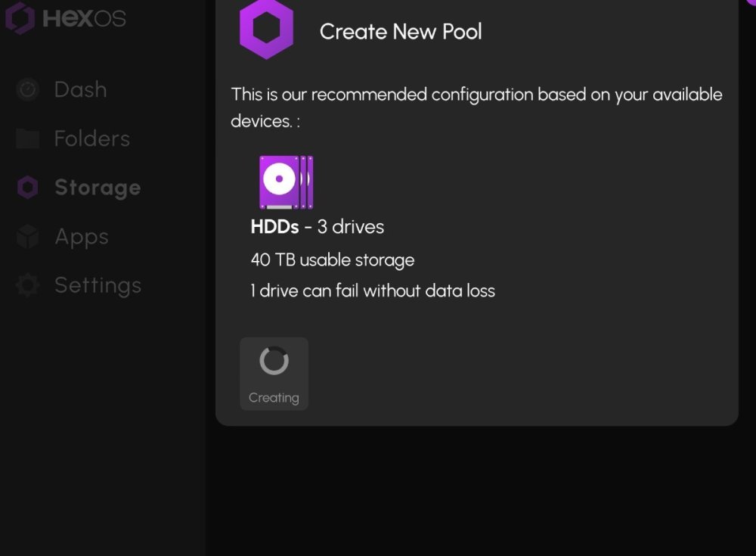Go to the Folders section
The image size is (756, 556).
(x=91, y=138)
